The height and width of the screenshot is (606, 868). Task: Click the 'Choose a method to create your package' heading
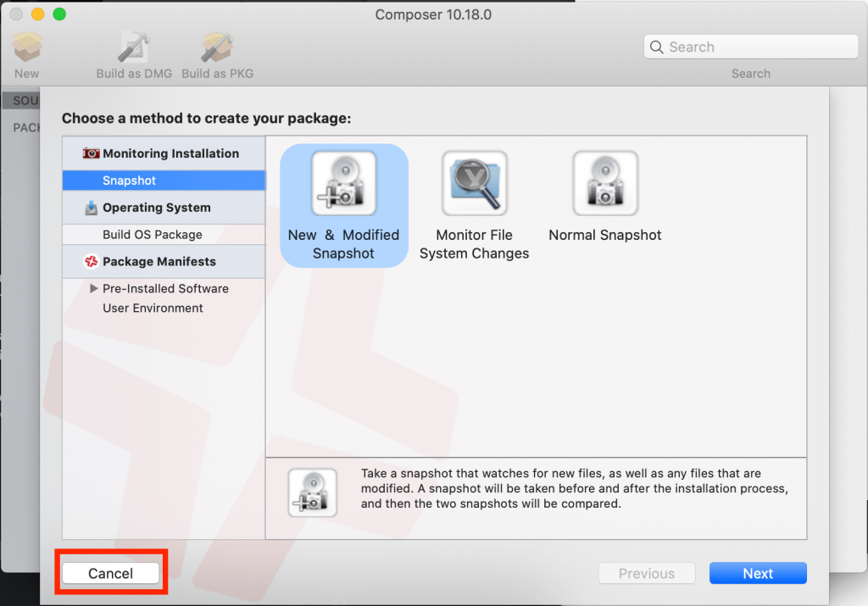207,119
